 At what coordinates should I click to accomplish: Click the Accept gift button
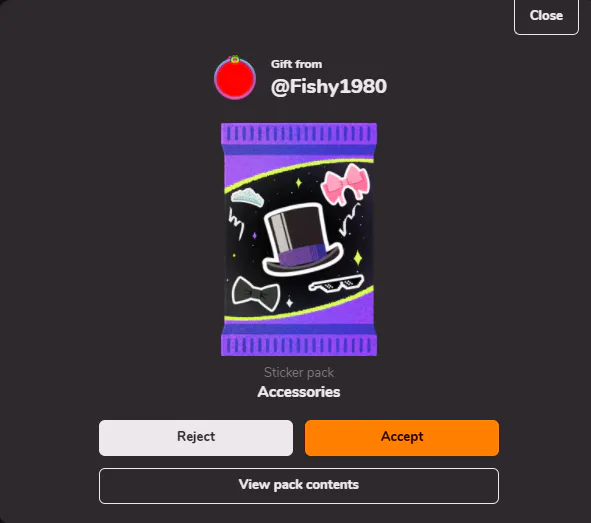(x=402, y=438)
